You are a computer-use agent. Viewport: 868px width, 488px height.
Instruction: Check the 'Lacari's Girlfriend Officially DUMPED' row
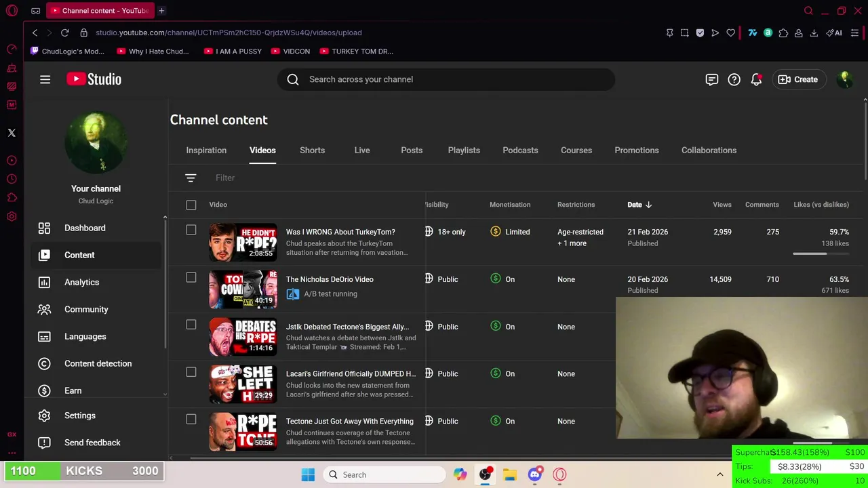point(191,372)
